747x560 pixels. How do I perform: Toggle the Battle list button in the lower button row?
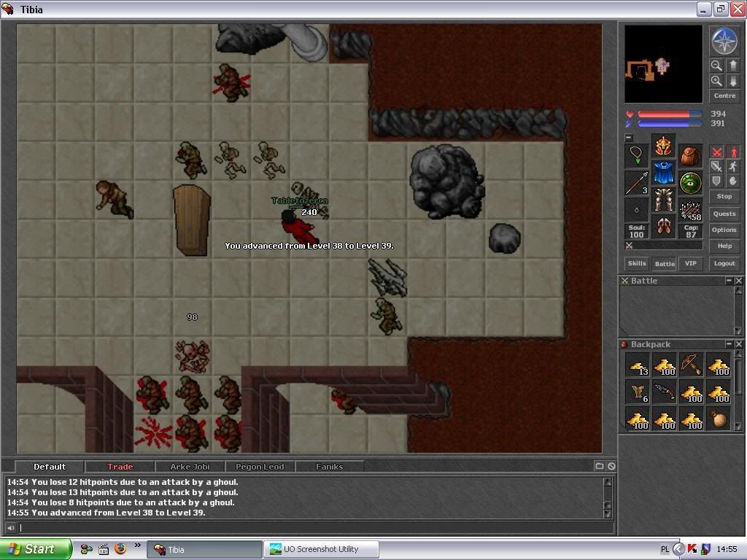(664, 264)
